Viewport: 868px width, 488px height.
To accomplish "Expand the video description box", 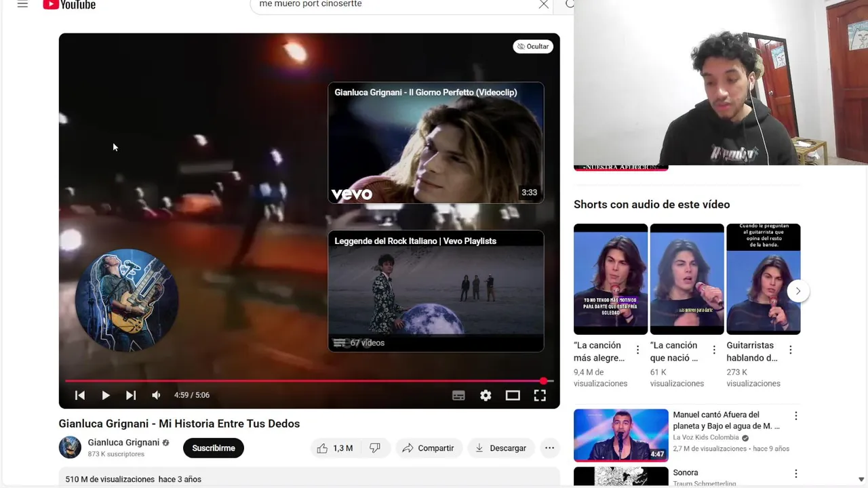I will point(309,478).
